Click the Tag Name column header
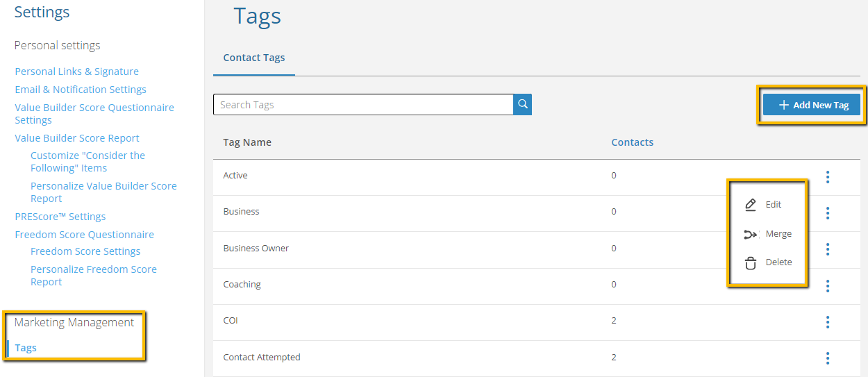 pyautogui.click(x=247, y=142)
